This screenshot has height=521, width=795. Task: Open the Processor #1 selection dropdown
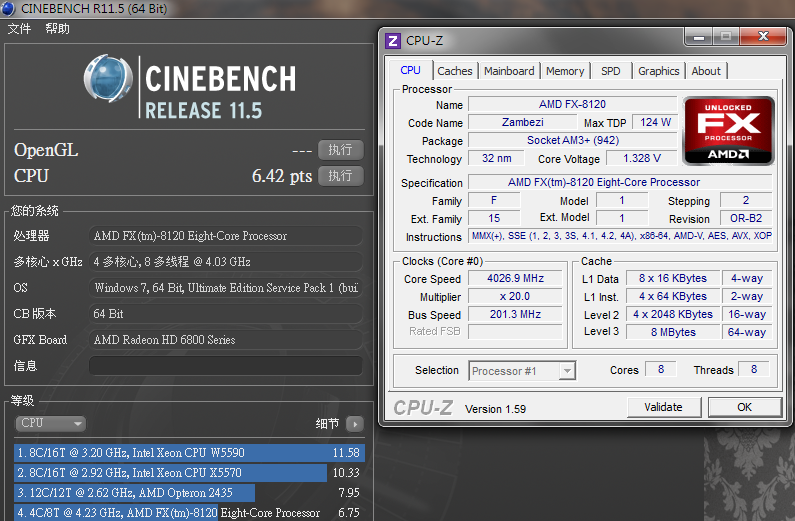pos(522,371)
